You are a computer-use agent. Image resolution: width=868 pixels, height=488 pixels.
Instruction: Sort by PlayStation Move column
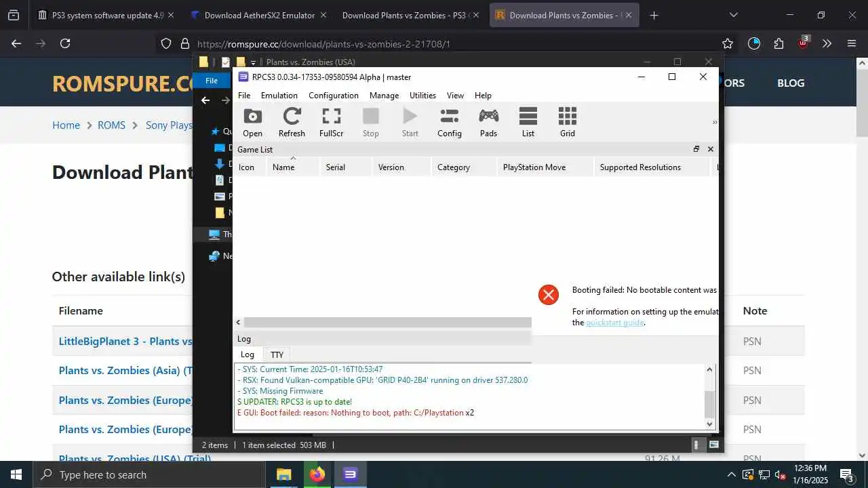tap(545, 167)
